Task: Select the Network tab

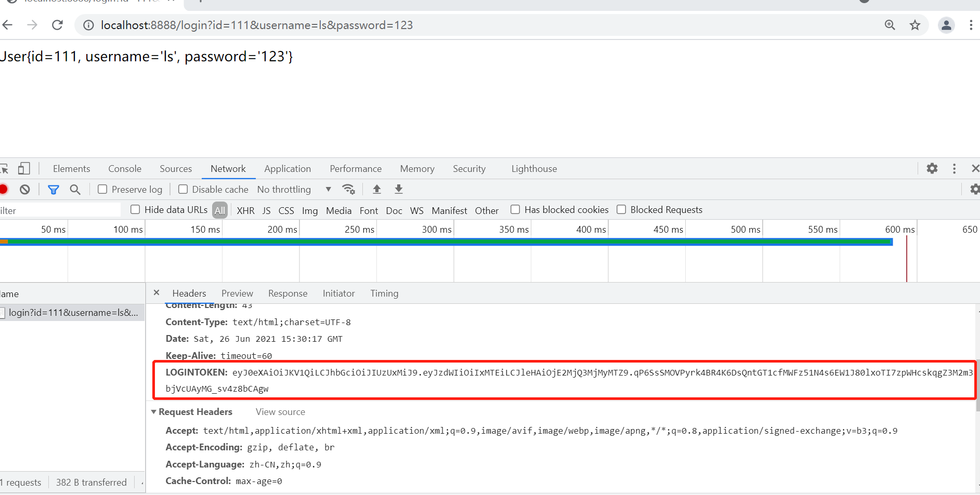Action: pos(228,169)
